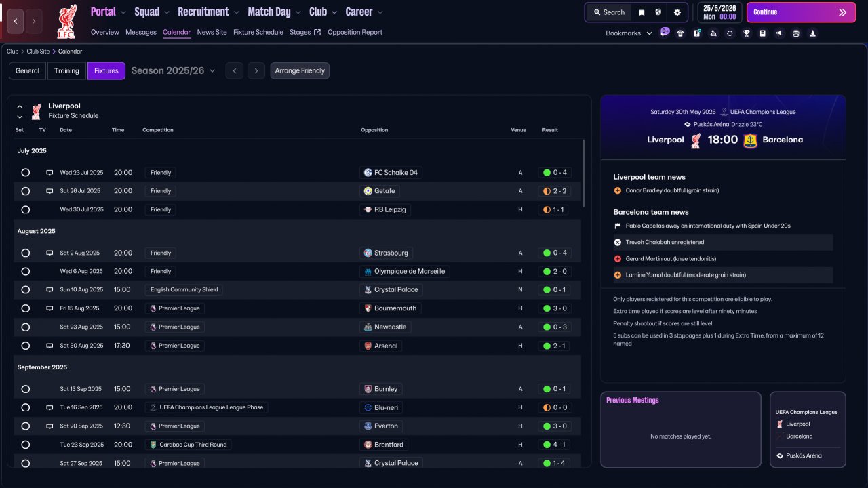Switch to the Training calendar view

pyautogui.click(x=66, y=70)
